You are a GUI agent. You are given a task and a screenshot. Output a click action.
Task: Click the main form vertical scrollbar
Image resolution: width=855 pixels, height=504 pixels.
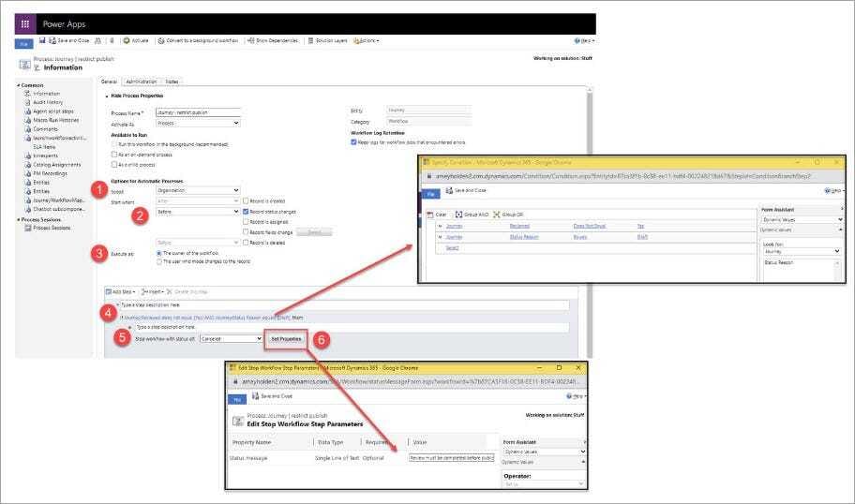(x=589, y=218)
